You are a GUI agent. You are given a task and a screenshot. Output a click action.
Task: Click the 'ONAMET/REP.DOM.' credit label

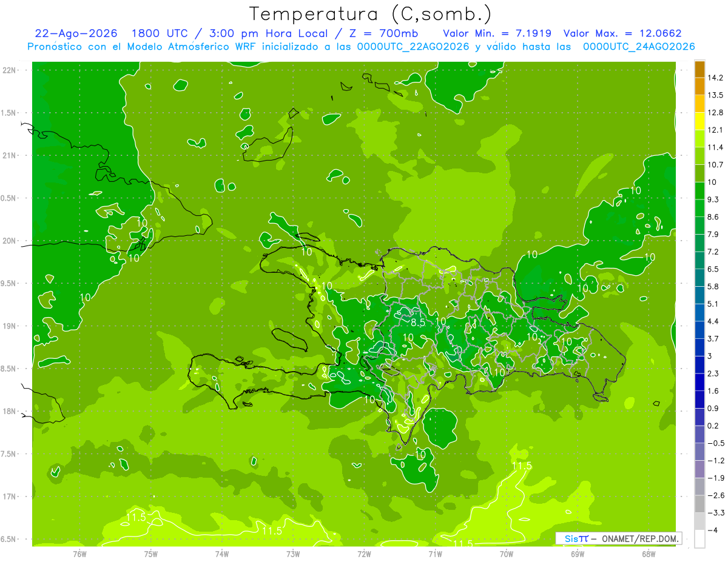pos(639,538)
